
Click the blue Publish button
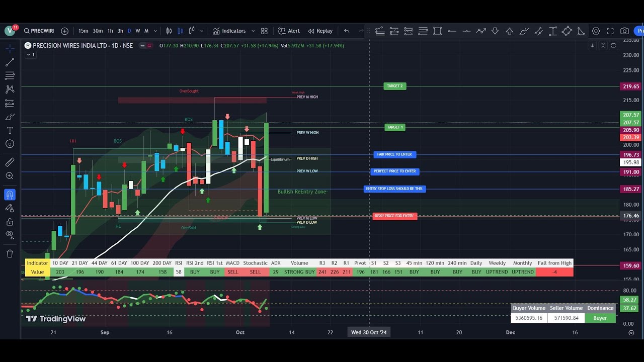coord(640,31)
